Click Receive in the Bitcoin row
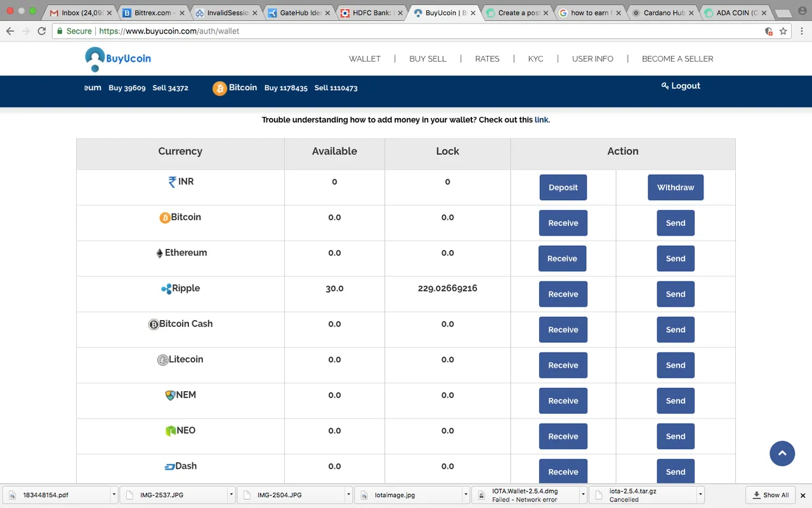Image resolution: width=812 pixels, height=508 pixels. [x=563, y=223]
